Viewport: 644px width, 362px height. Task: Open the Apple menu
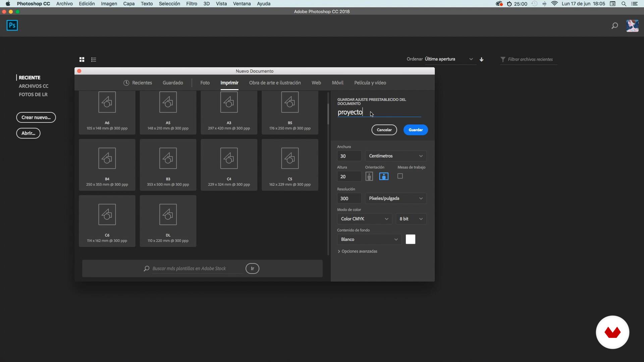coord(7,4)
